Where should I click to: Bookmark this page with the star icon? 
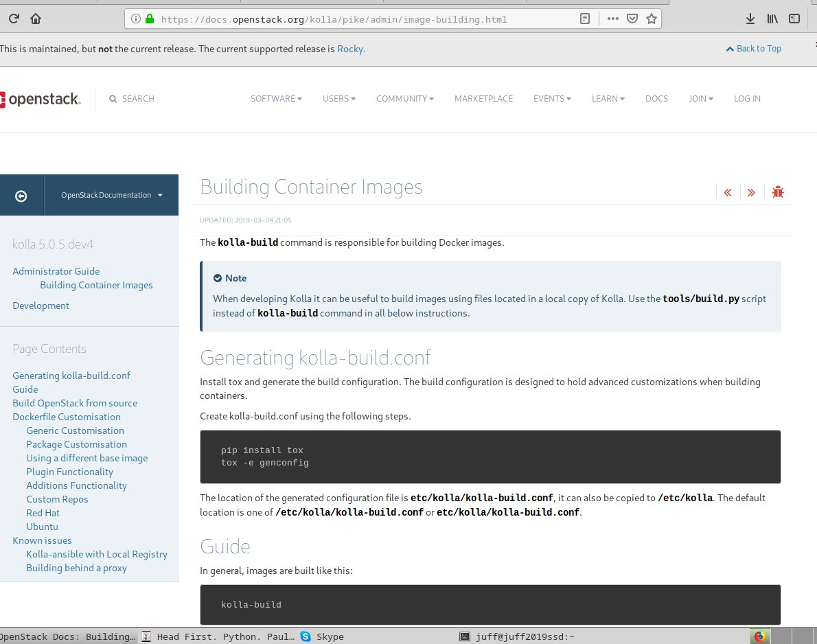(x=652, y=19)
